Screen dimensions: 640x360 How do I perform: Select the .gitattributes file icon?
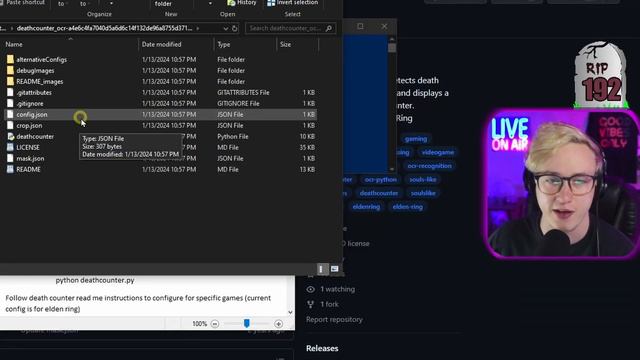[10, 93]
